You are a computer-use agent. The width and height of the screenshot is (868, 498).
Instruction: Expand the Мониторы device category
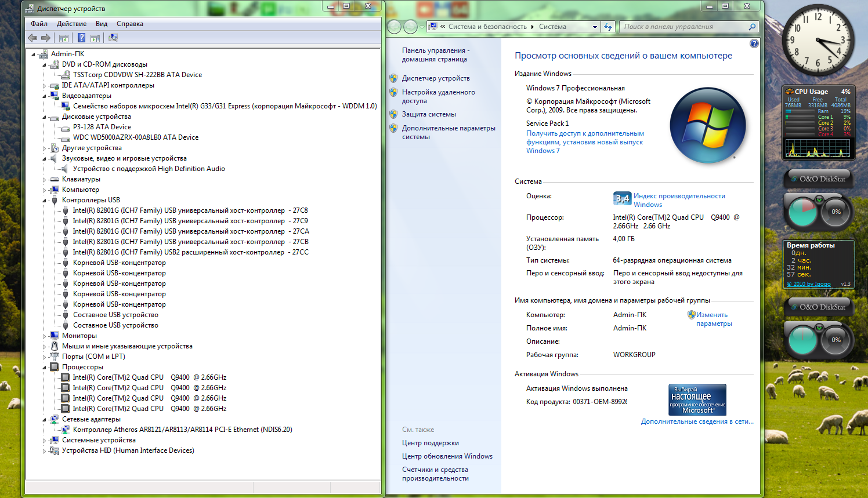[44, 336]
